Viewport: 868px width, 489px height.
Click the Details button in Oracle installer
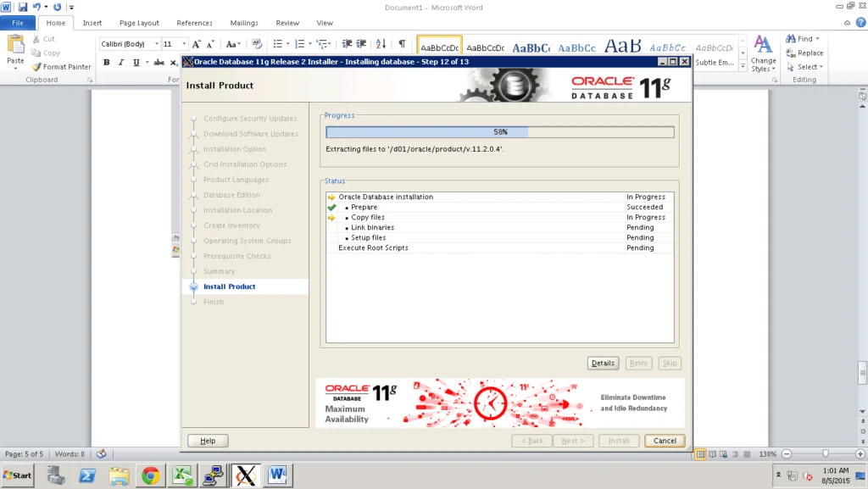tap(603, 363)
